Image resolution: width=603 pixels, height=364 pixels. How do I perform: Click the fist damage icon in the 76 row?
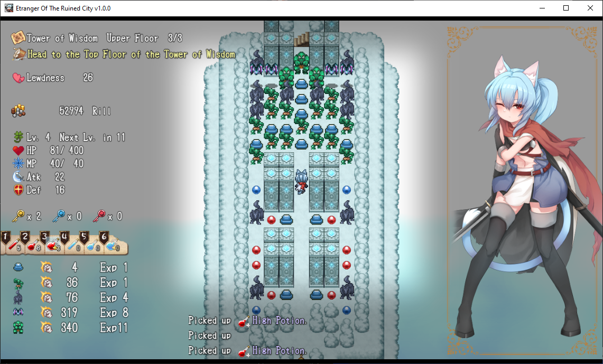coord(47,297)
